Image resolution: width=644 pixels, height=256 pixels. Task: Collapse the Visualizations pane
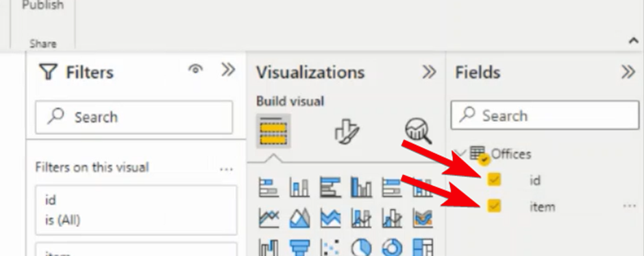[x=429, y=73]
